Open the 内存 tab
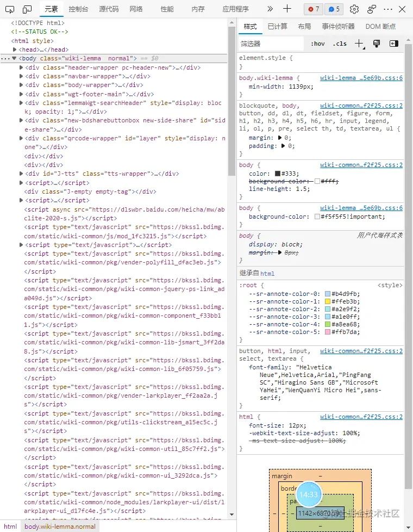 coord(198,9)
